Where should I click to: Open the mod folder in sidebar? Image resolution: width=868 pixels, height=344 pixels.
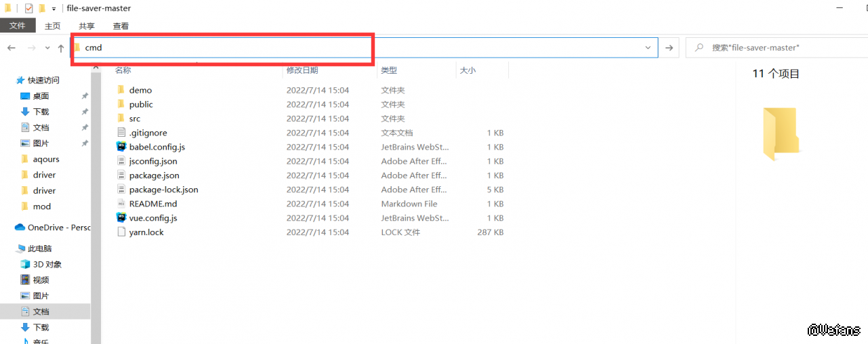[41, 207]
